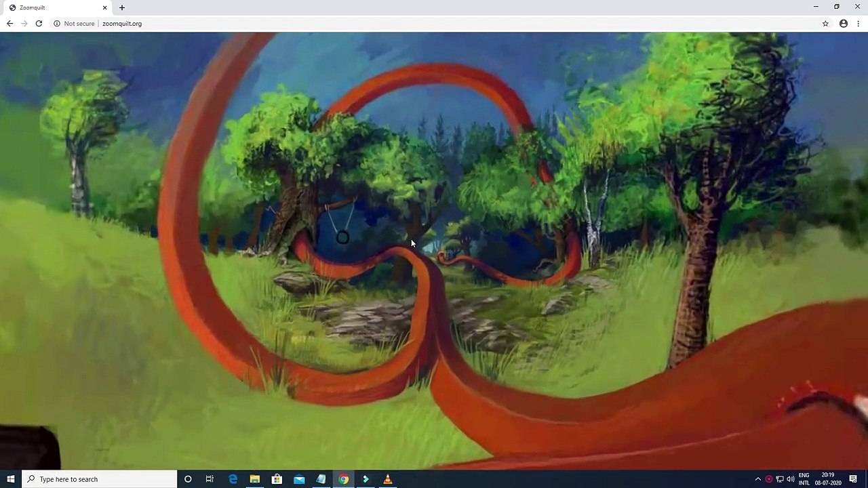Close the Zoomquilt tab
Viewport: 868px width, 488px height.
[x=104, y=7]
